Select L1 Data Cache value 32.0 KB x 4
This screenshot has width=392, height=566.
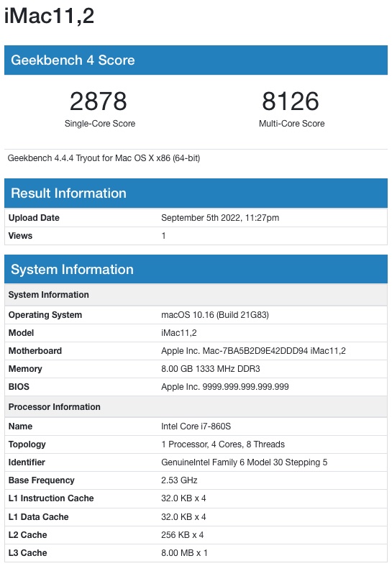point(183,517)
